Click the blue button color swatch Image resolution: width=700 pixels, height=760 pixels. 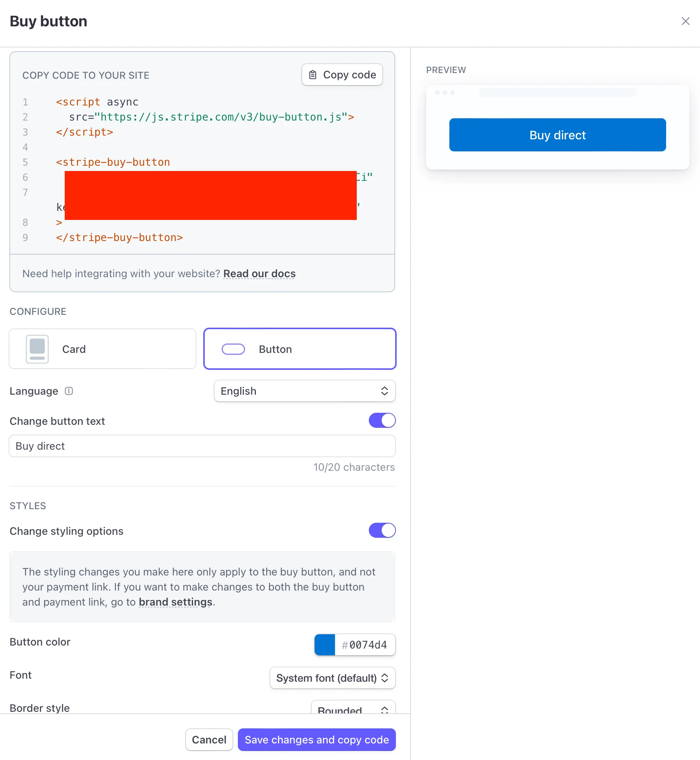pyautogui.click(x=325, y=644)
